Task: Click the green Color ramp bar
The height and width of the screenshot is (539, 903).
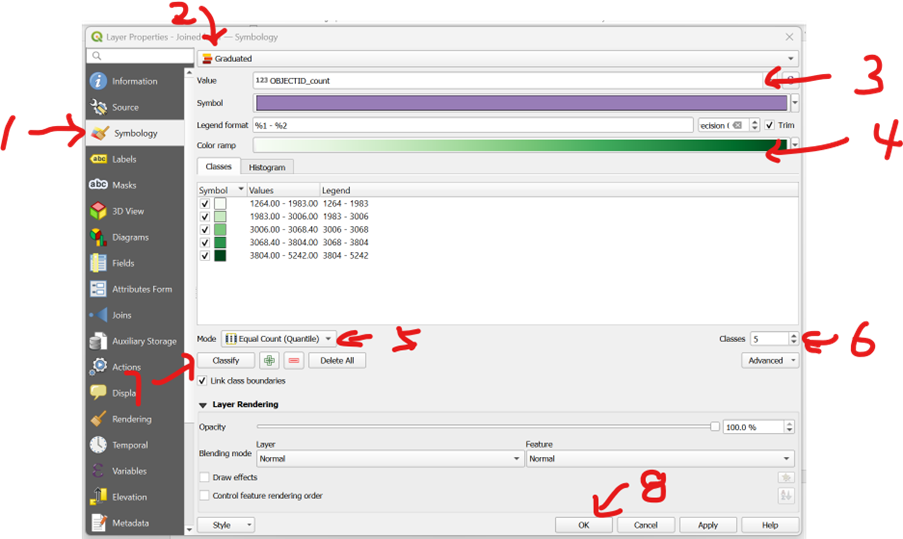Action: (520, 145)
